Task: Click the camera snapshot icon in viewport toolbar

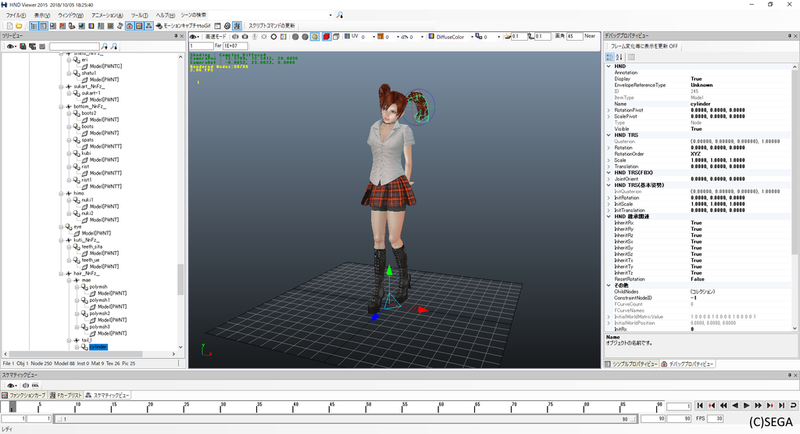Action: coord(245,37)
